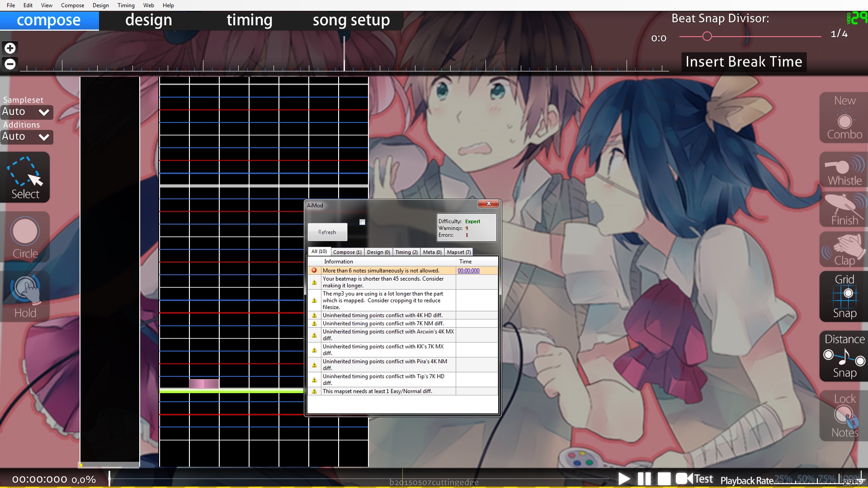This screenshot has height=488, width=868.
Task: Open the Help menu
Action: coord(168,5)
